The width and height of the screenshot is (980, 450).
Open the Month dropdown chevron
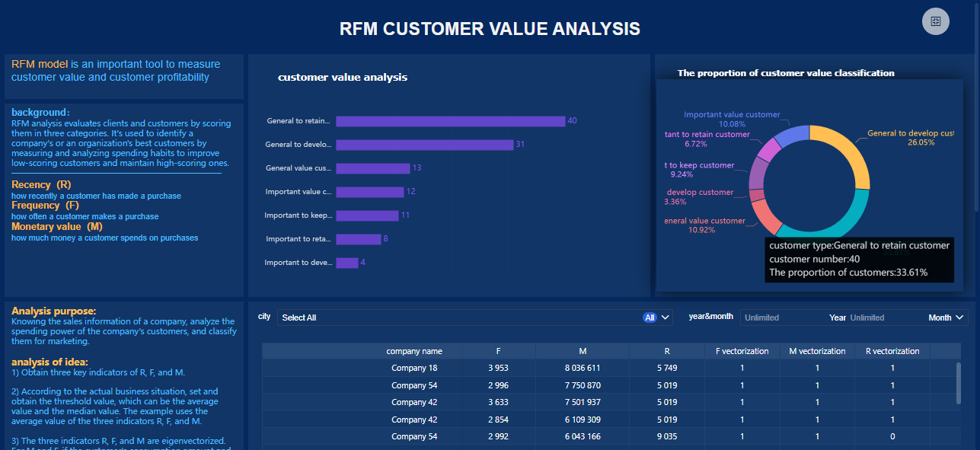tap(959, 318)
